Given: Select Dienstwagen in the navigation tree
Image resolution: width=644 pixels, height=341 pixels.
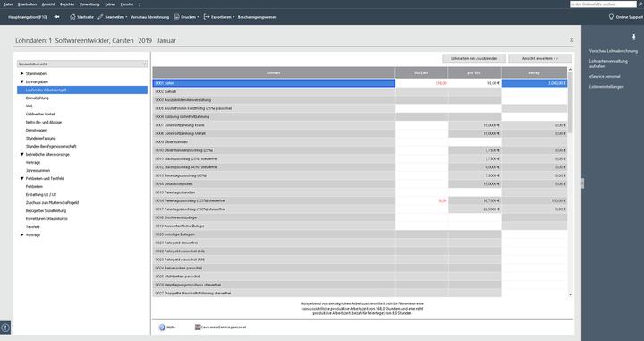Looking at the screenshot, I should click(36, 131).
